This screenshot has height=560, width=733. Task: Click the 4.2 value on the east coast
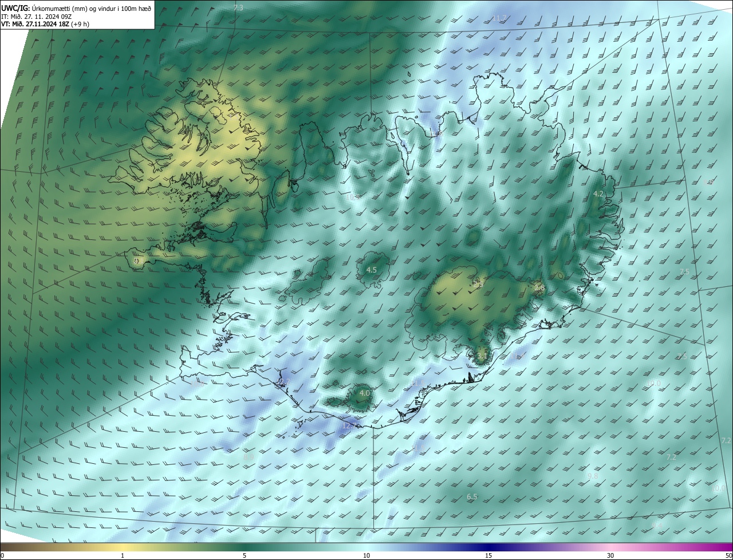(598, 194)
